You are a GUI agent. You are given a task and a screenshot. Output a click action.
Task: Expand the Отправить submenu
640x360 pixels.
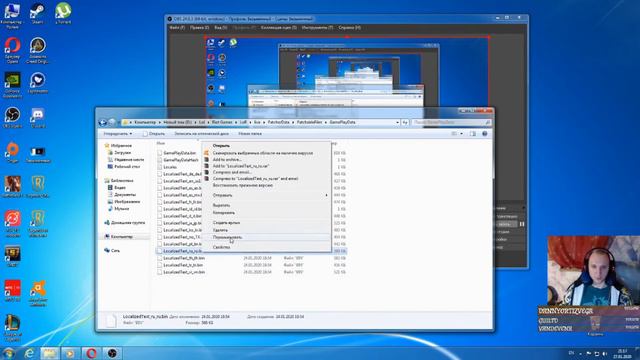coord(267,195)
